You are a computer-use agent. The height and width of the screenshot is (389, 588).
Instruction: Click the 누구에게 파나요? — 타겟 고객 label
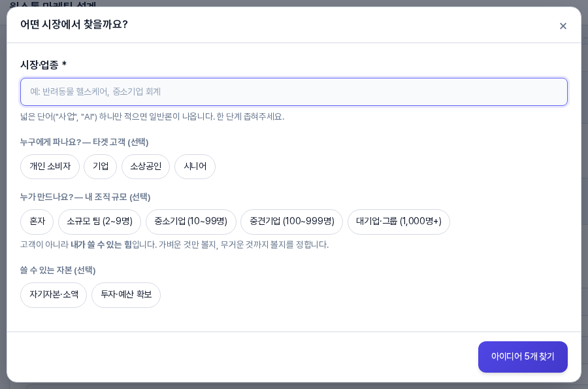84,142
